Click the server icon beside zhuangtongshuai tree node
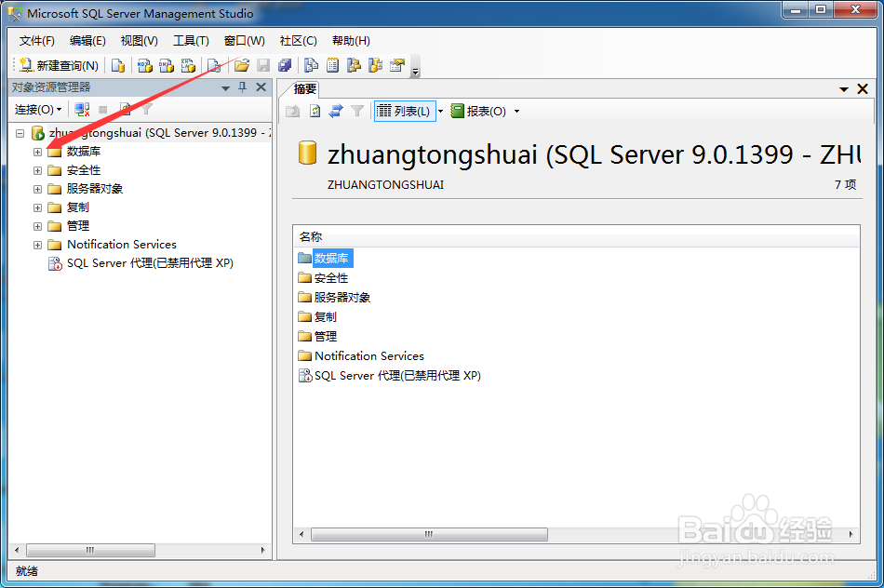The height and width of the screenshot is (588, 884). (38, 133)
